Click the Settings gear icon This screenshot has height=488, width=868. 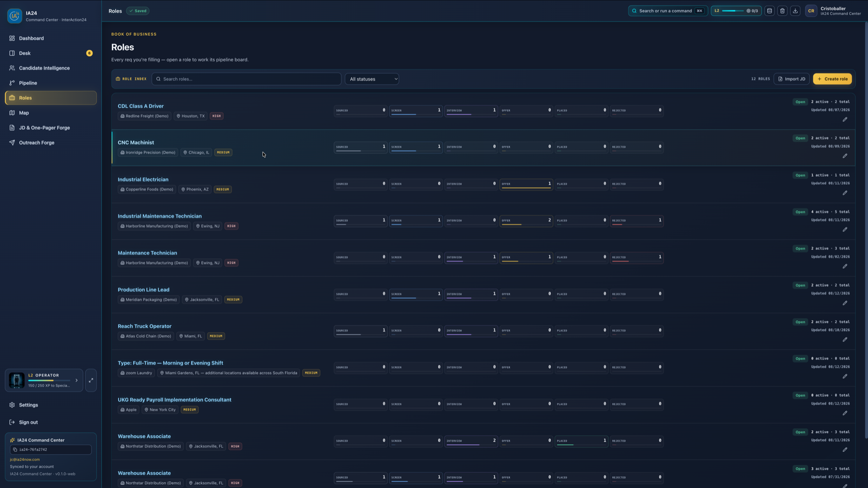pyautogui.click(x=12, y=405)
